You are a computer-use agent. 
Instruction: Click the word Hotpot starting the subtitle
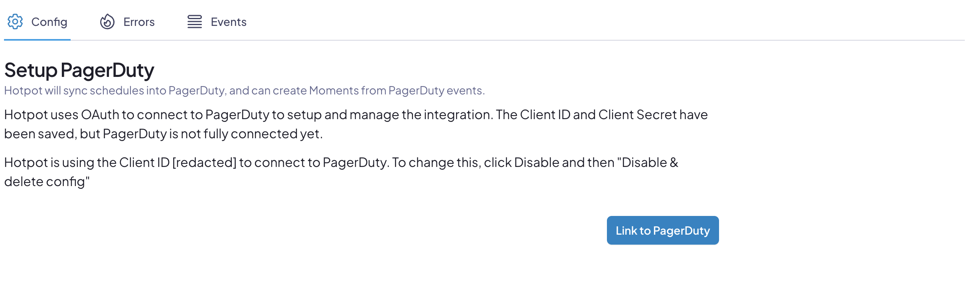(23, 90)
